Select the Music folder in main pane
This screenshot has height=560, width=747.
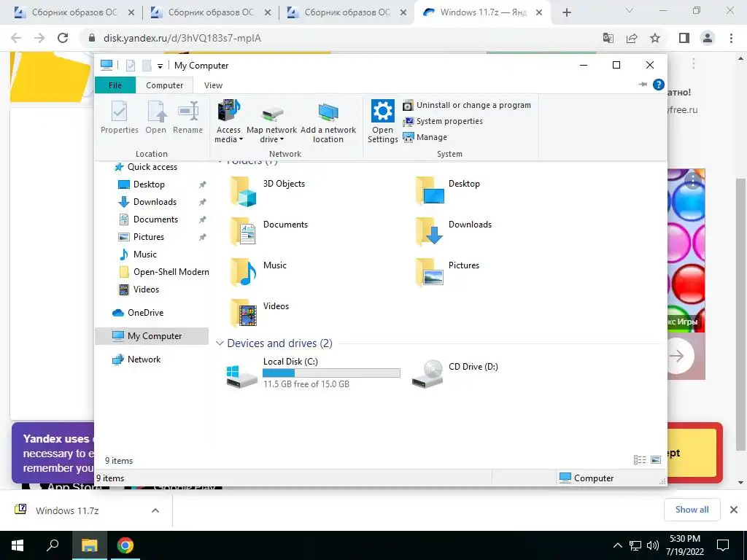click(258, 273)
